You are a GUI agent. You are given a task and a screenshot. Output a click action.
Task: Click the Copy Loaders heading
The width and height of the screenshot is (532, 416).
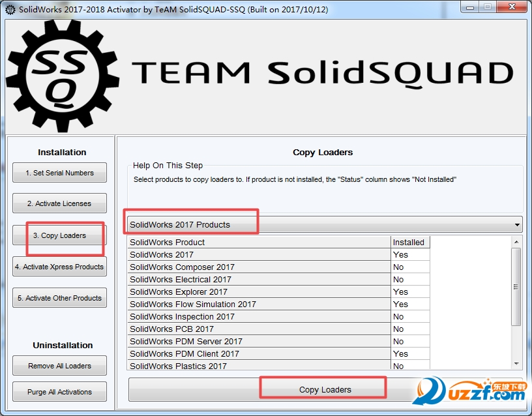323,153
